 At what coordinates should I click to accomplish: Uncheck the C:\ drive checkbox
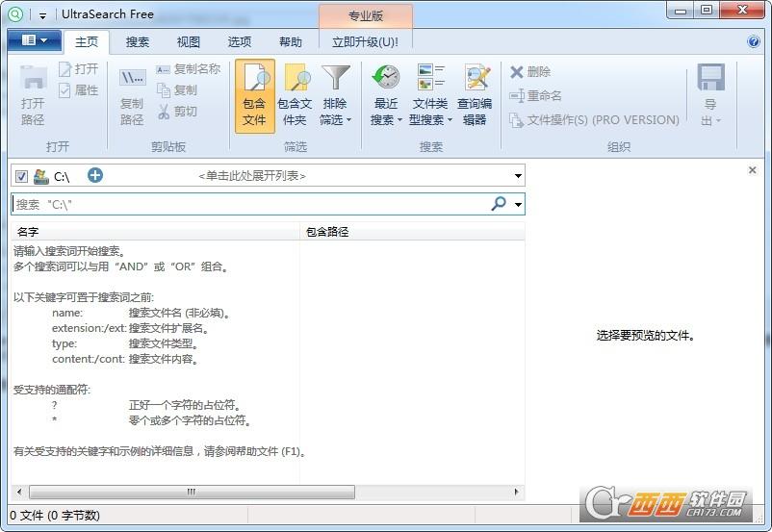21,176
